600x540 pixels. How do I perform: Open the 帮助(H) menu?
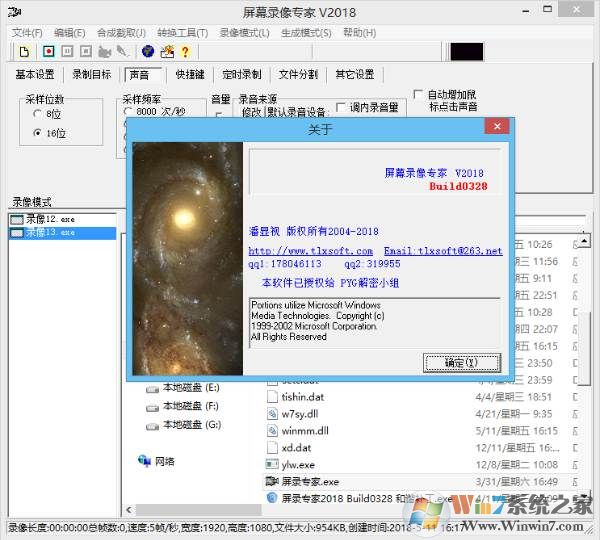coord(360,33)
